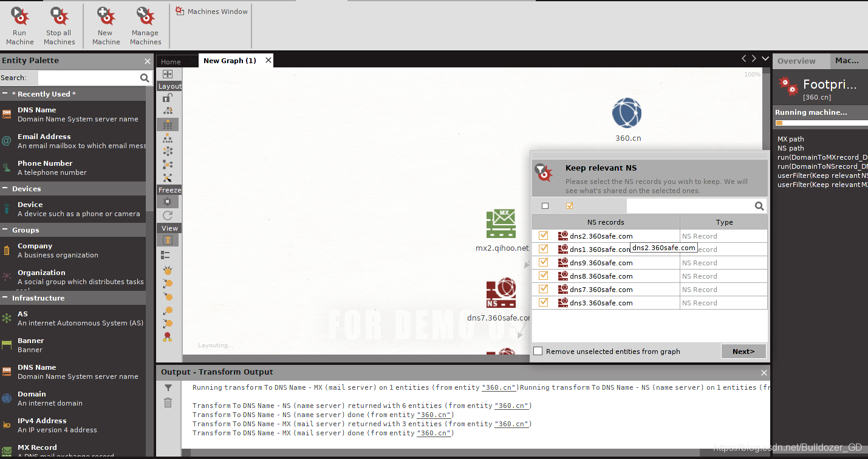
Task: Click the running machine progress bar
Action: coord(821,123)
